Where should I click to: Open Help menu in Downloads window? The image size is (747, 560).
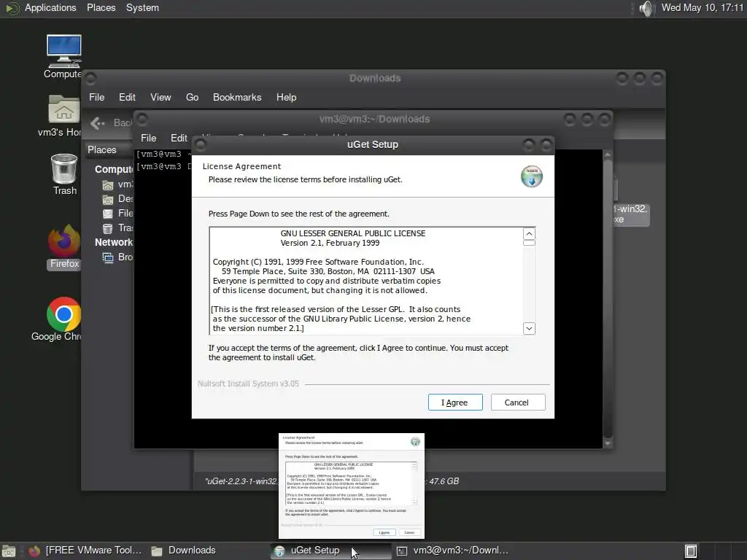[x=286, y=97]
